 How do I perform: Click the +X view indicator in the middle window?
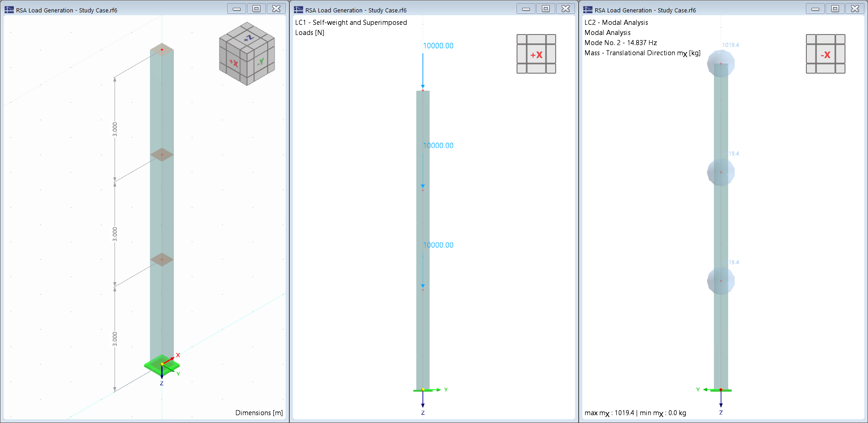click(x=536, y=54)
